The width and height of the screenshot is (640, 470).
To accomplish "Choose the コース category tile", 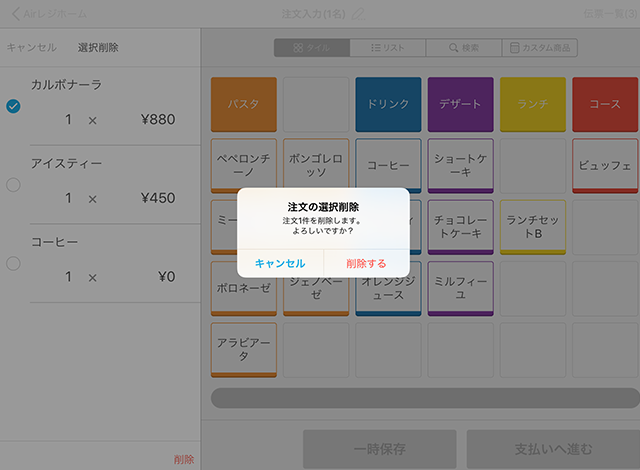I will (x=605, y=104).
